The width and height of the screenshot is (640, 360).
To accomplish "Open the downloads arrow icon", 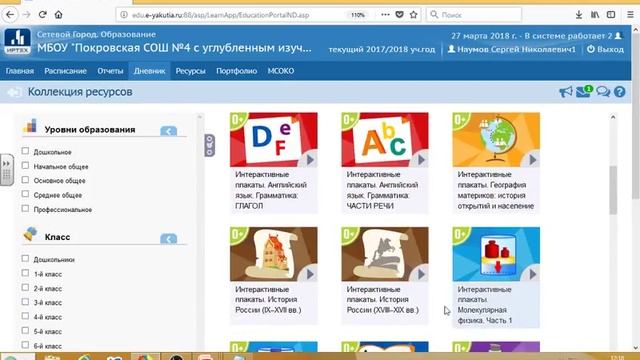I will 579,15.
